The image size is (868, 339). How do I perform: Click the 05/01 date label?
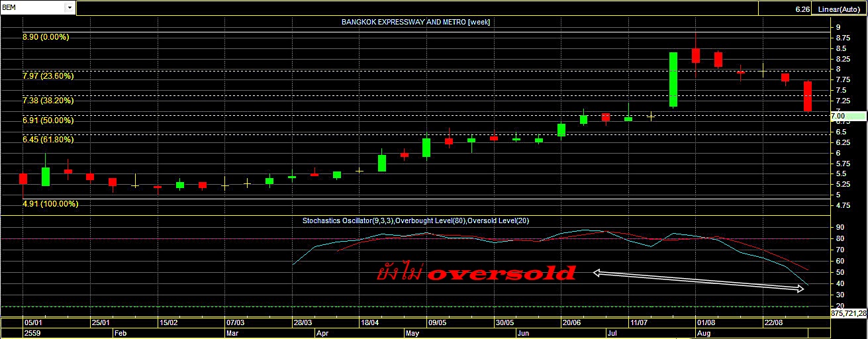[34, 322]
